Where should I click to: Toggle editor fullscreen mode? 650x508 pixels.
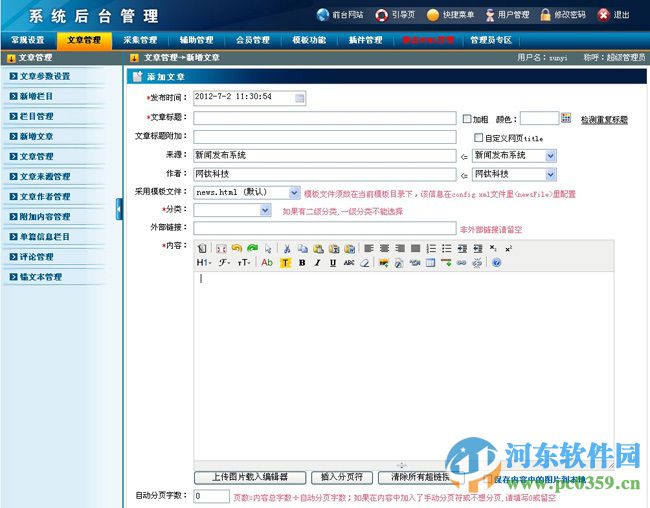click(221, 248)
